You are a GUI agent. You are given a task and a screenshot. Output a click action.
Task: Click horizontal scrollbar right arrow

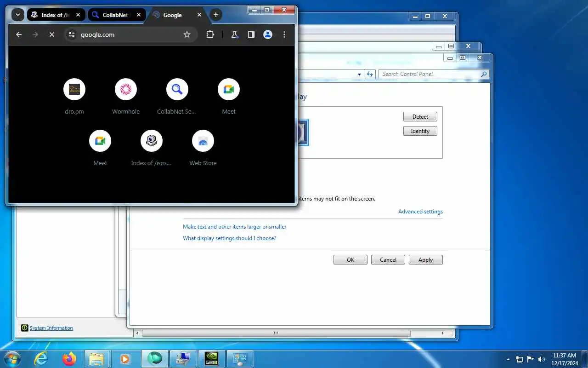click(x=443, y=333)
